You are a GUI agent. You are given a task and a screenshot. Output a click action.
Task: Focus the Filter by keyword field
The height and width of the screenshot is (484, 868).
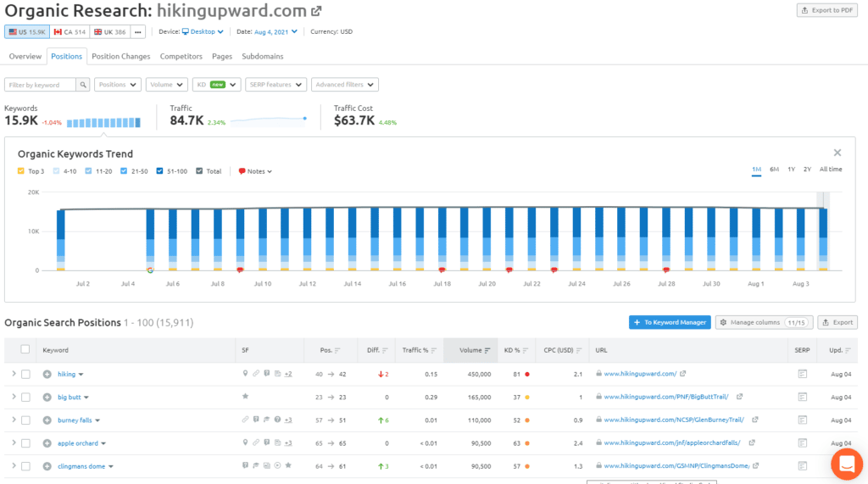pos(41,85)
